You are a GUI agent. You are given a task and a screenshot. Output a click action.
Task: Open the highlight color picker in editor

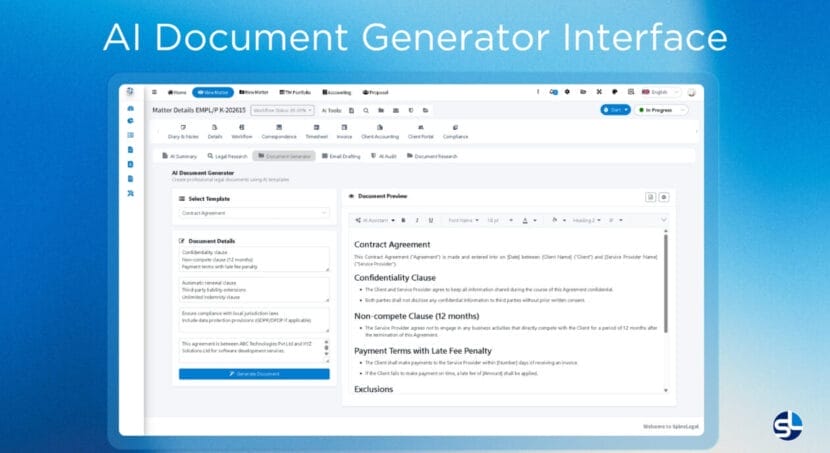click(x=558, y=220)
